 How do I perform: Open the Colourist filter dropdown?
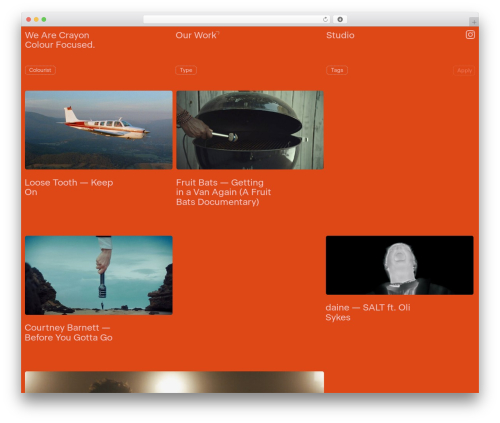(x=40, y=70)
